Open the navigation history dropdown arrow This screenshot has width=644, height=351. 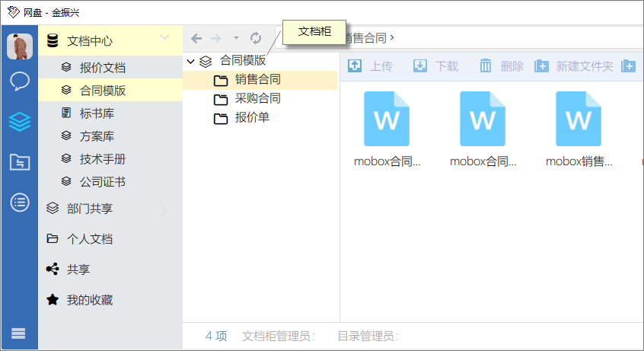pos(236,38)
